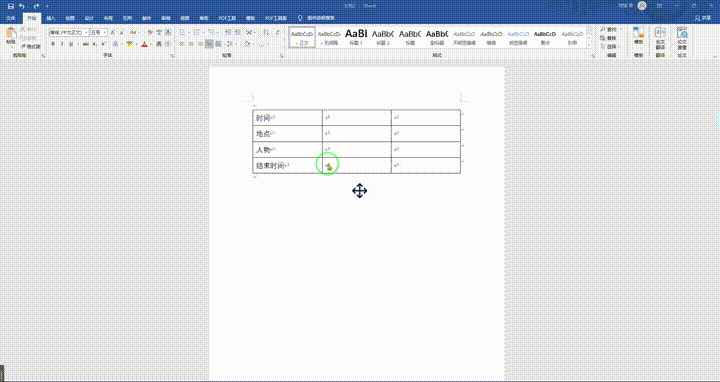
Task: Apply red font color A
Action: (x=145, y=44)
